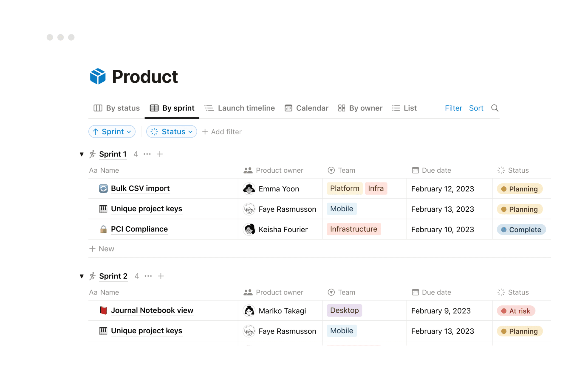Open the Bulk CSV import page
The image size is (588, 370).
pyautogui.click(x=140, y=188)
